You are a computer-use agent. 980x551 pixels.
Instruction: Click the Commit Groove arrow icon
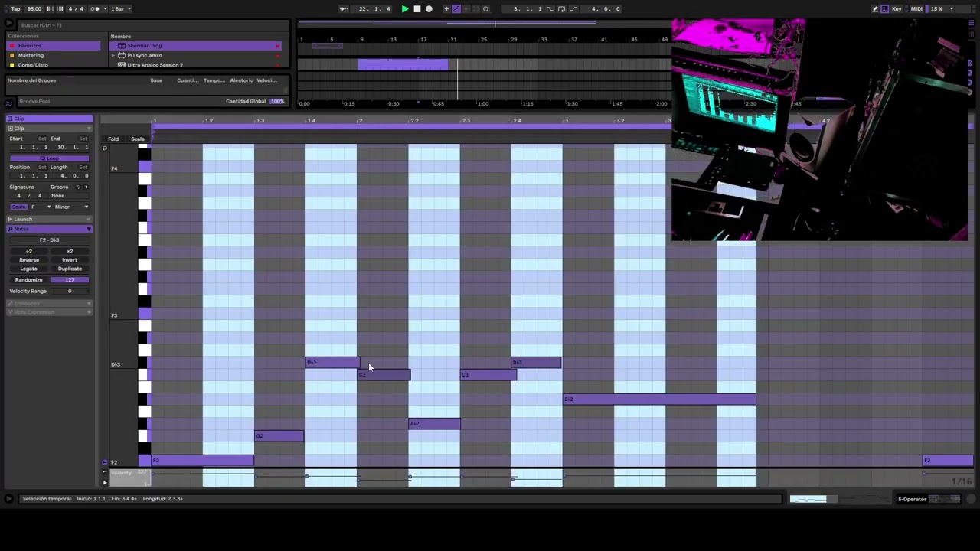86,187
